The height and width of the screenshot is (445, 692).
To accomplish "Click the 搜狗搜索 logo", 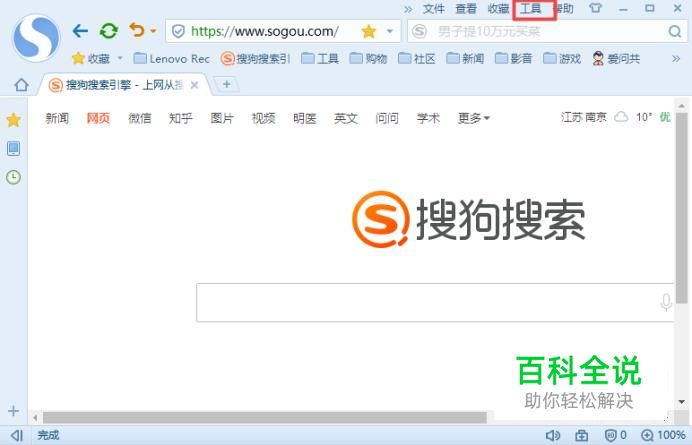I will coord(469,219).
